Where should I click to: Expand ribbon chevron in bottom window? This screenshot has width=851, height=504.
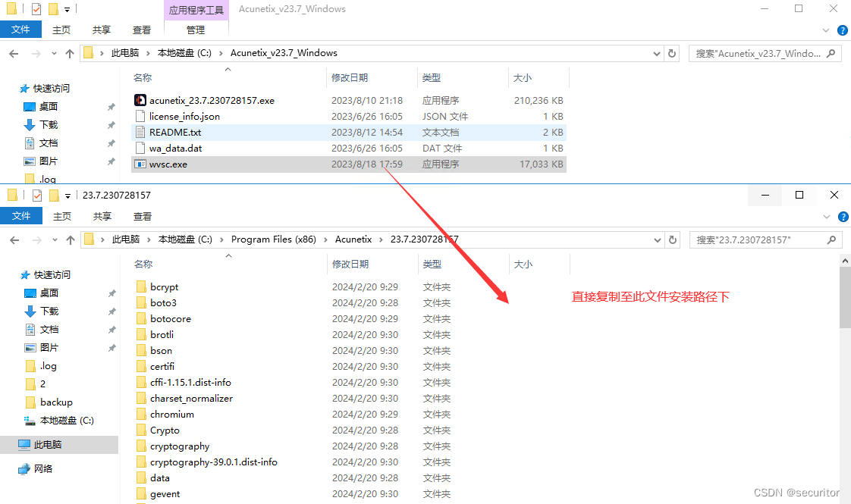[827, 217]
